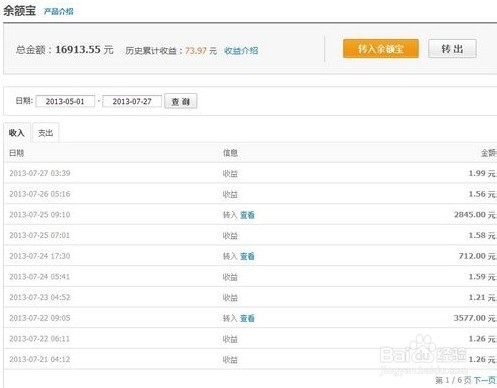
Task: Switch to the 支出 tab
Action: (x=46, y=133)
